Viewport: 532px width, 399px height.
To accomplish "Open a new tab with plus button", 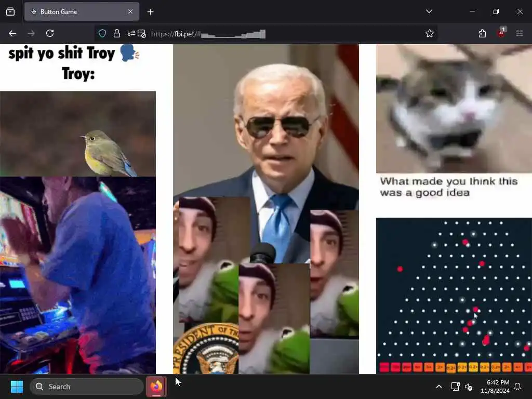I will (150, 12).
